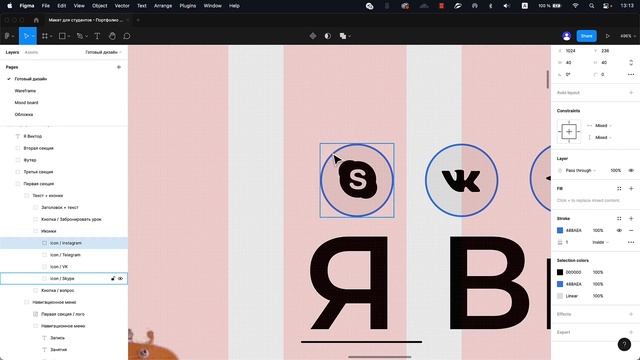This screenshot has height=360, width=640.
Task: Add a fill with plus icon
Action: point(631,189)
